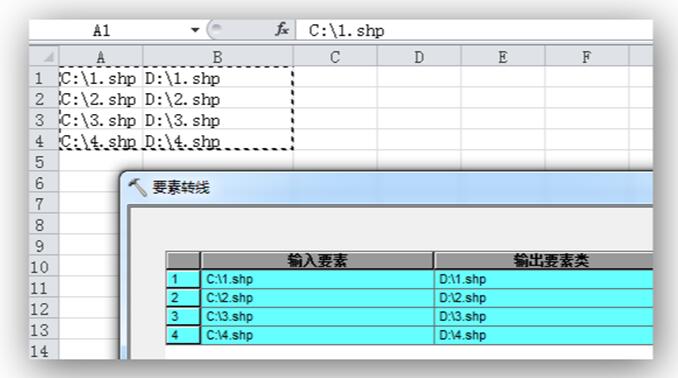Select spreadsheet row 13 header
The height and width of the screenshot is (378, 678).
coord(44,330)
